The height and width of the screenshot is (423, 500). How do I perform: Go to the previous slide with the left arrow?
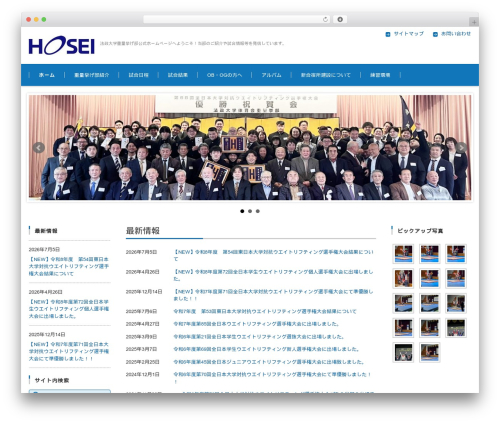click(39, 147)
